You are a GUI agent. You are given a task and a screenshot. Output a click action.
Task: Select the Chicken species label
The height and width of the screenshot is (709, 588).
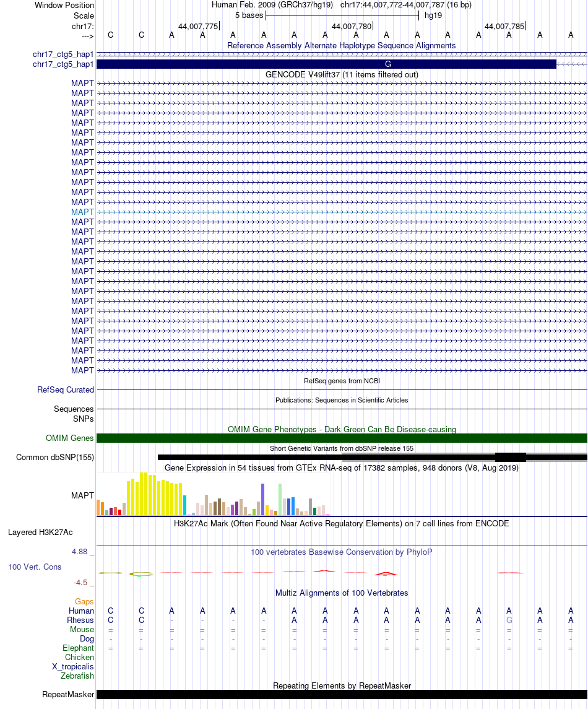pyautogui.click(x=80, y=658)
